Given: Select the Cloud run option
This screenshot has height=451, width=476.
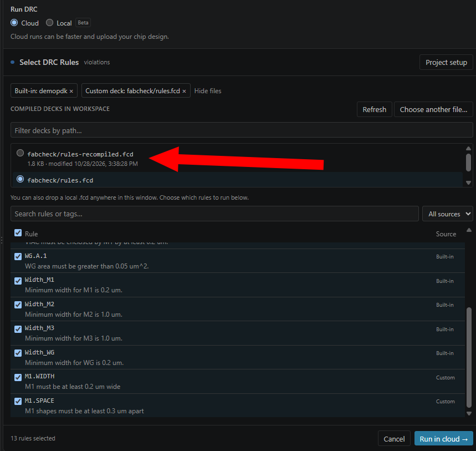Looking at the screenshot, I should coord(14,23).
